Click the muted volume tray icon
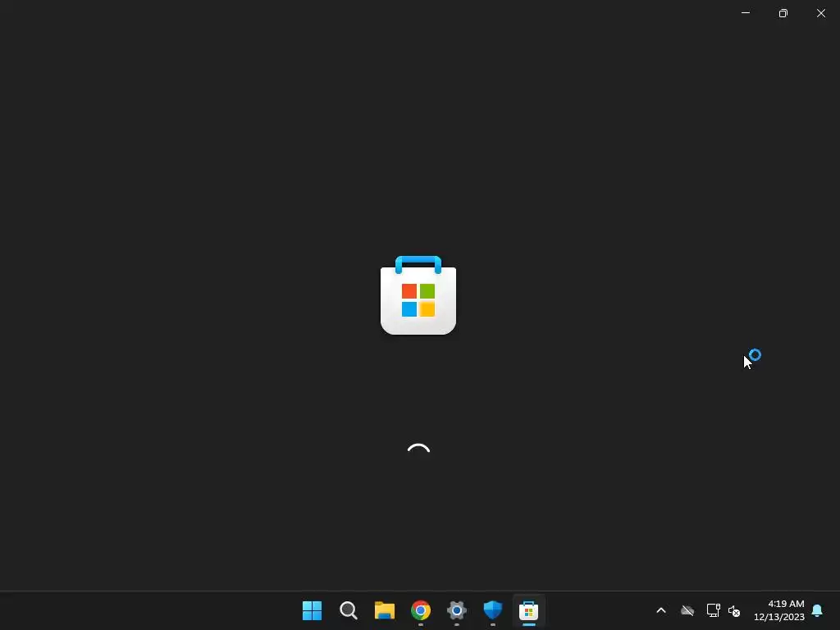 click(734, 610)
